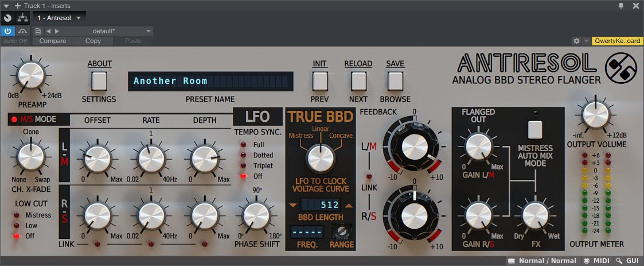
Task: Toggle the feedback LINK LED
Action: coord(369,176)
